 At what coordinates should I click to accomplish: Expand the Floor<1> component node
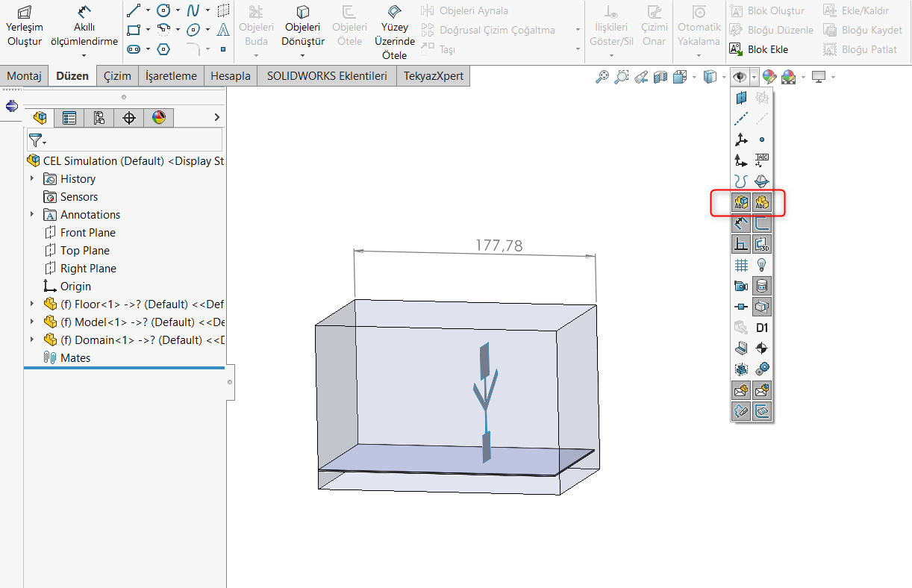coord(32,304)
